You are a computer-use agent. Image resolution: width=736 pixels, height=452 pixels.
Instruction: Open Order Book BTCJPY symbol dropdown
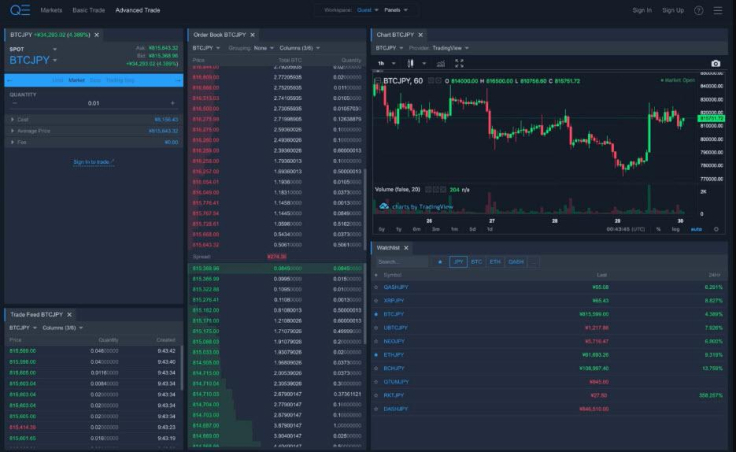(x=206, y=48)
